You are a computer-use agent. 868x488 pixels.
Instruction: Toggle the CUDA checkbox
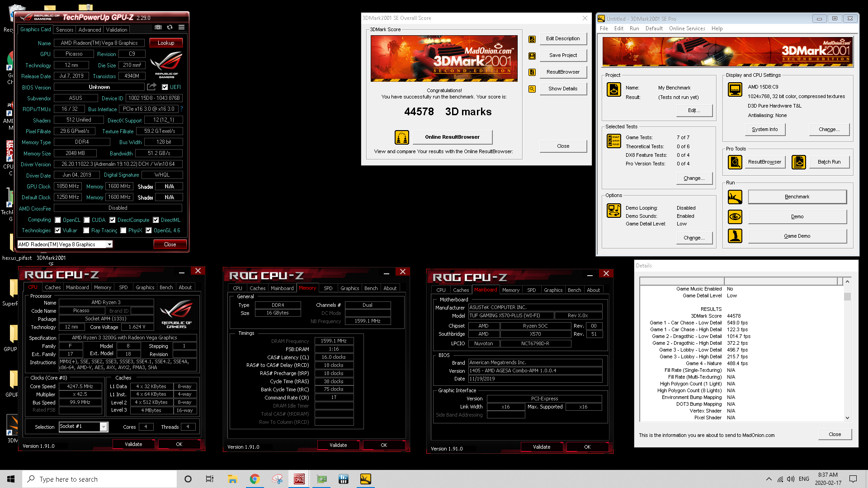pos(86,220)
